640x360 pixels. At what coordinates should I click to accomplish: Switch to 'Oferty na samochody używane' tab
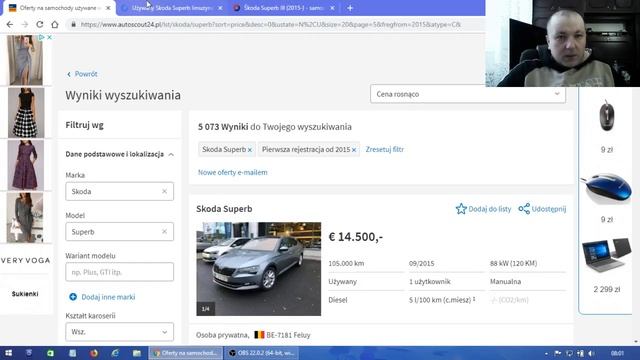tap(58, 8)
